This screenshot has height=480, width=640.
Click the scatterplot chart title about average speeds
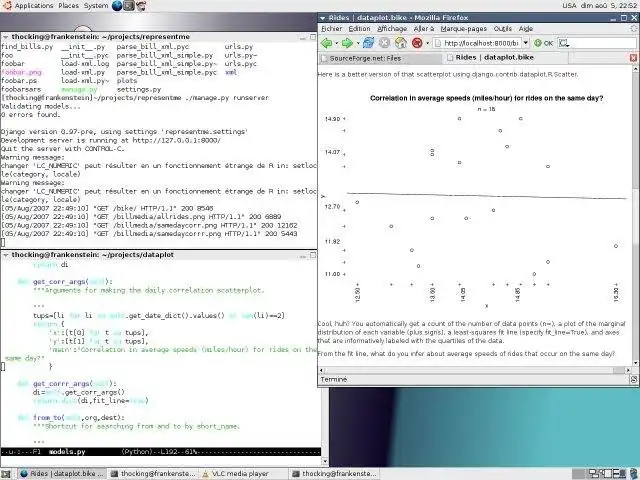tap(487, 98)
